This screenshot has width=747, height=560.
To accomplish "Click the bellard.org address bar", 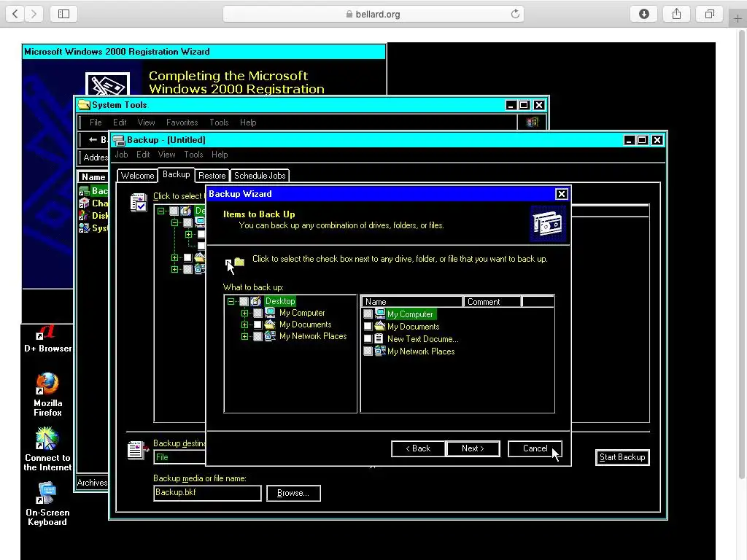I will click(373, 14).
